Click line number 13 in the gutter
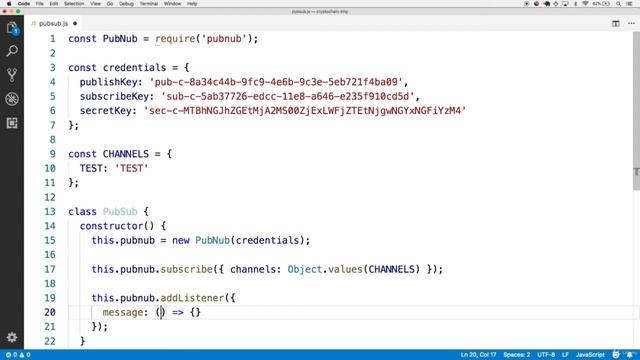Viewport: 640px width, 360px height. click(x=50, y=211)
